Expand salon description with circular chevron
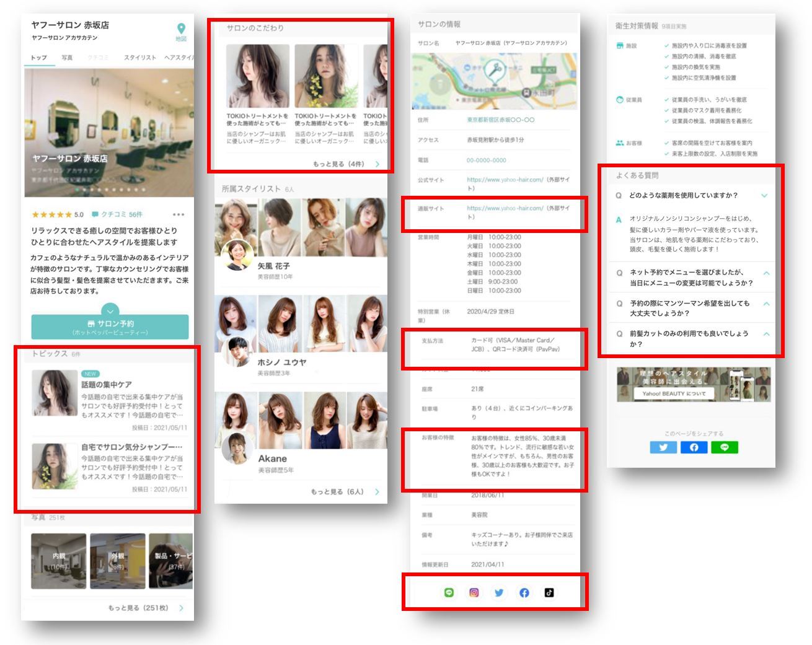The width and height of the screenshot is (812, 645). [x=110, y=310]
